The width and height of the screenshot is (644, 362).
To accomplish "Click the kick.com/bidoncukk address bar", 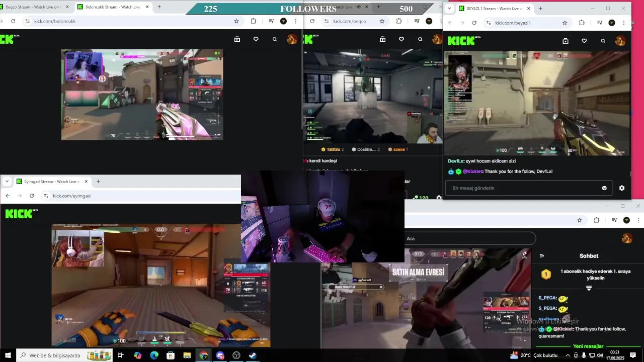I will [x=133, y=21].
